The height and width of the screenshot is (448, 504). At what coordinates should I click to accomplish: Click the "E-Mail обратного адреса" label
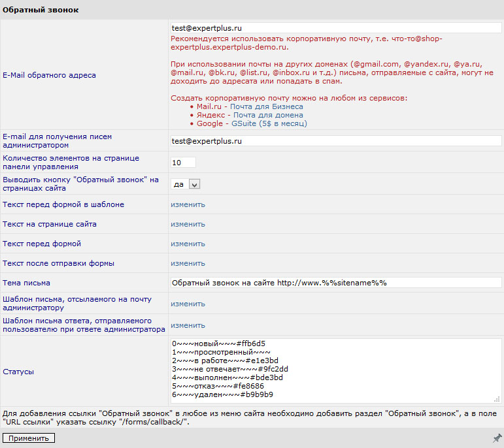pos(49,75)
